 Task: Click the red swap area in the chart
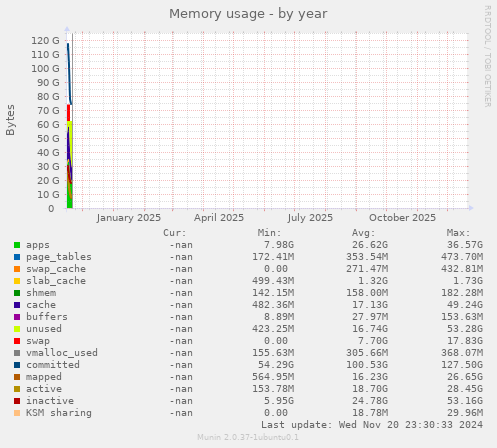click(x=68, y=113)
